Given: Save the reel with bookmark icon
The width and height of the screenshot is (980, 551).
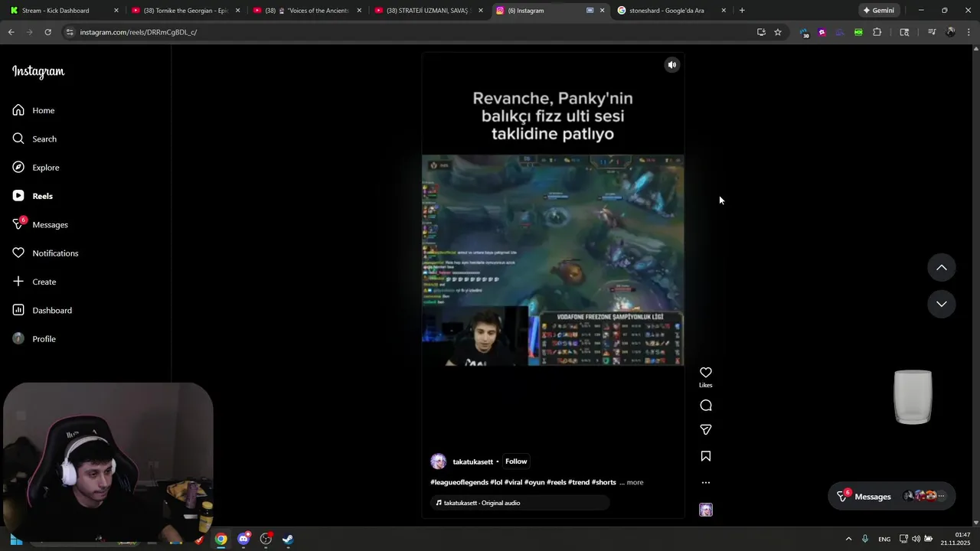Looking at the screenshot, I should point(706,456).
